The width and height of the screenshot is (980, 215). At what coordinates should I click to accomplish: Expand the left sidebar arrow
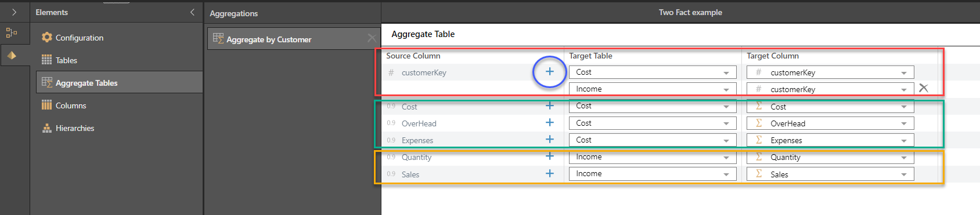point(14,12)
